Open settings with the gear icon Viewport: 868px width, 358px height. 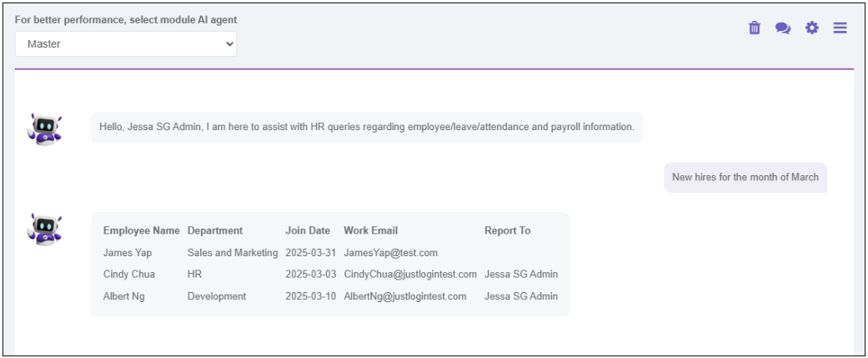click(x=811, y=28)
